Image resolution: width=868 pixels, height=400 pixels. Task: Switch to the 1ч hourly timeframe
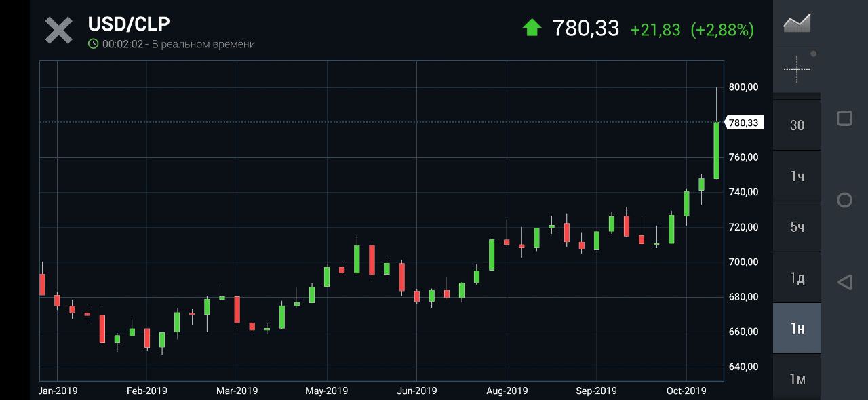click(x=797, y=176)
